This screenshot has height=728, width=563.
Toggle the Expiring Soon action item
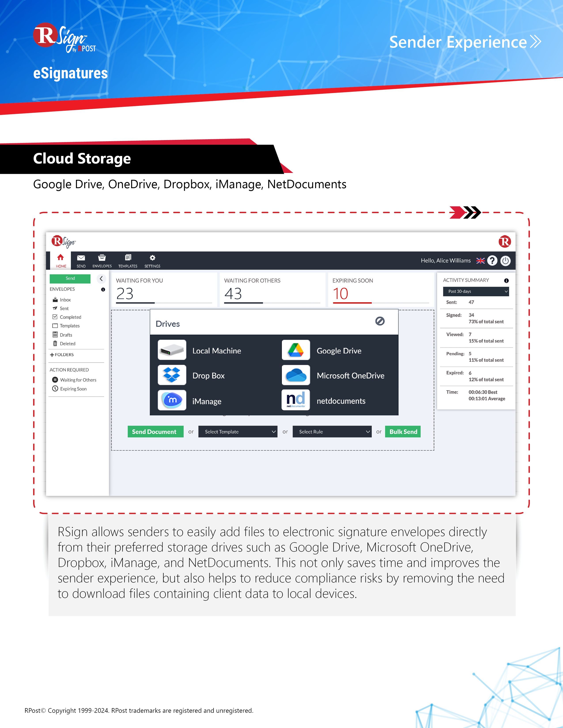click(71, 389)
